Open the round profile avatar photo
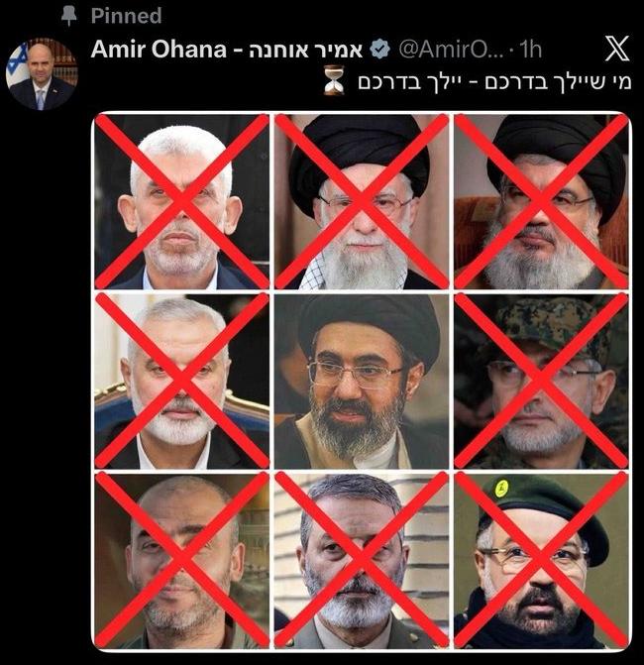The height and width of the screenshot is (665, 644). [x=42, y=73]
